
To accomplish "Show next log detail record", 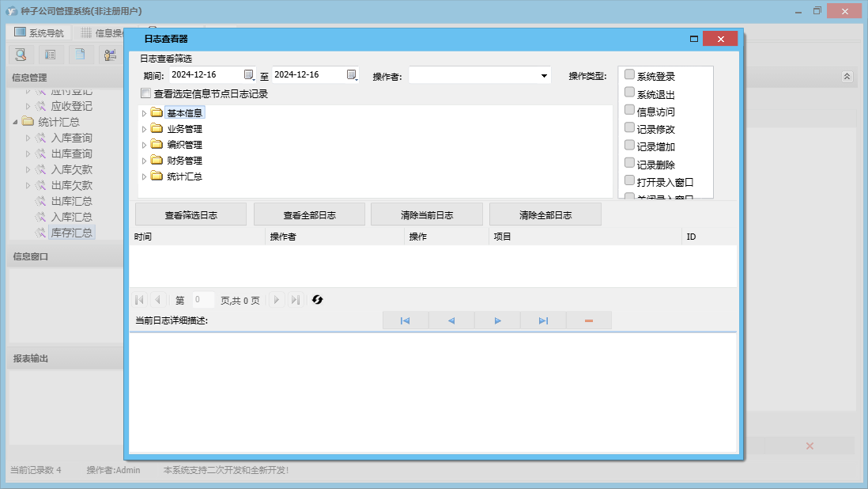I will tap(497, 320).
